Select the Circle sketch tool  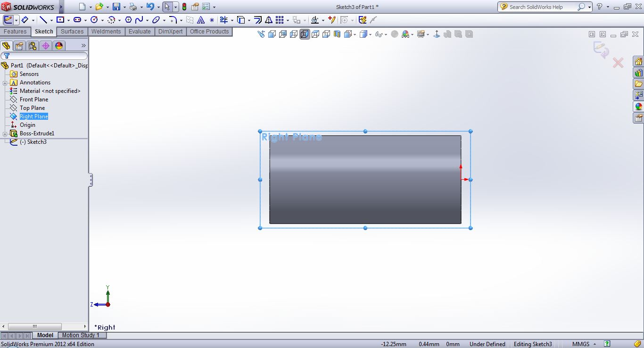(94, 20)
